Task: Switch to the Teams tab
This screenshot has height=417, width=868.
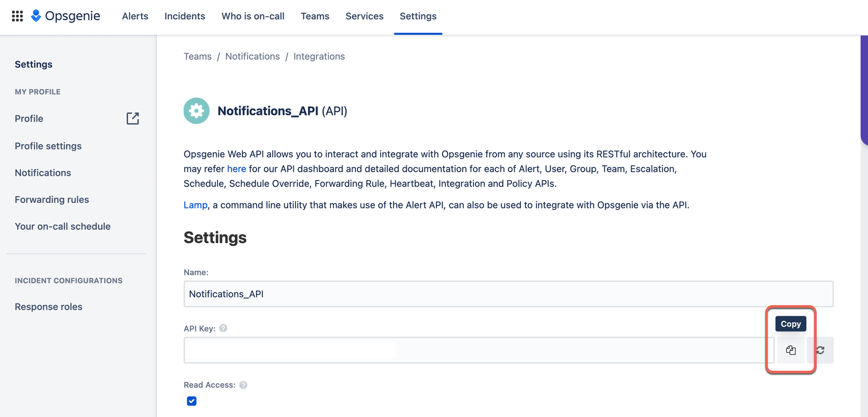Action: (315, 16)
